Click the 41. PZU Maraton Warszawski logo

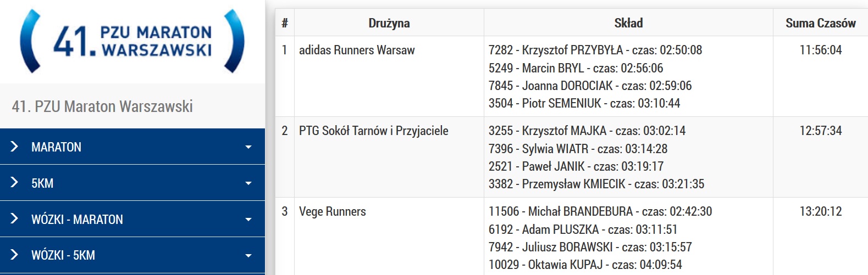[132, 41]
